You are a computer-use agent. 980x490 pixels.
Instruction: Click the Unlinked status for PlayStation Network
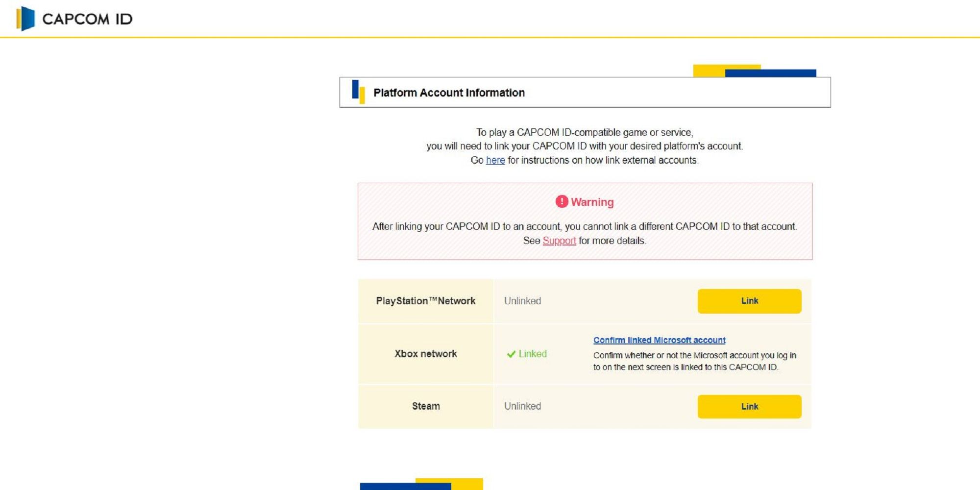(x=523, y=301)
